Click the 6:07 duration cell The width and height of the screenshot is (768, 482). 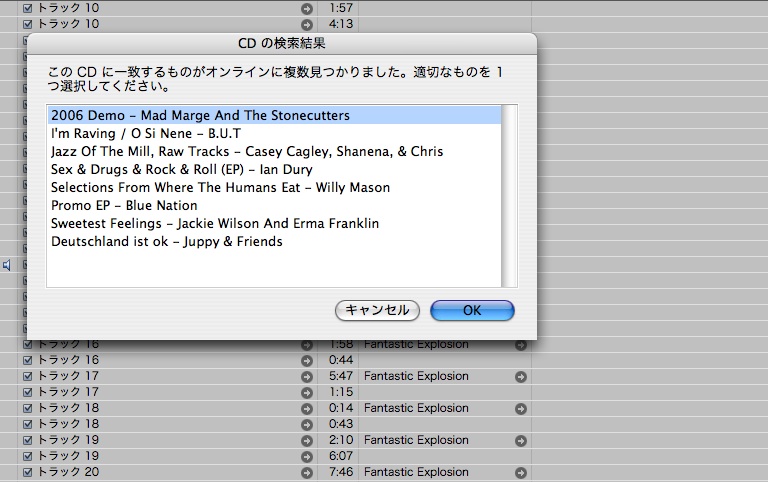[x=341, y=456]
